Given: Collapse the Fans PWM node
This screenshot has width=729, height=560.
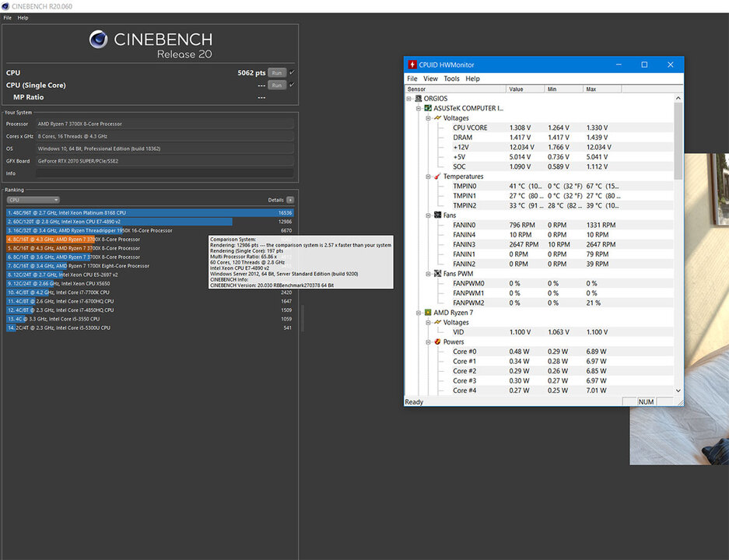Looking at the screenshot, I should pyautogui.click(x=428, y=274).
